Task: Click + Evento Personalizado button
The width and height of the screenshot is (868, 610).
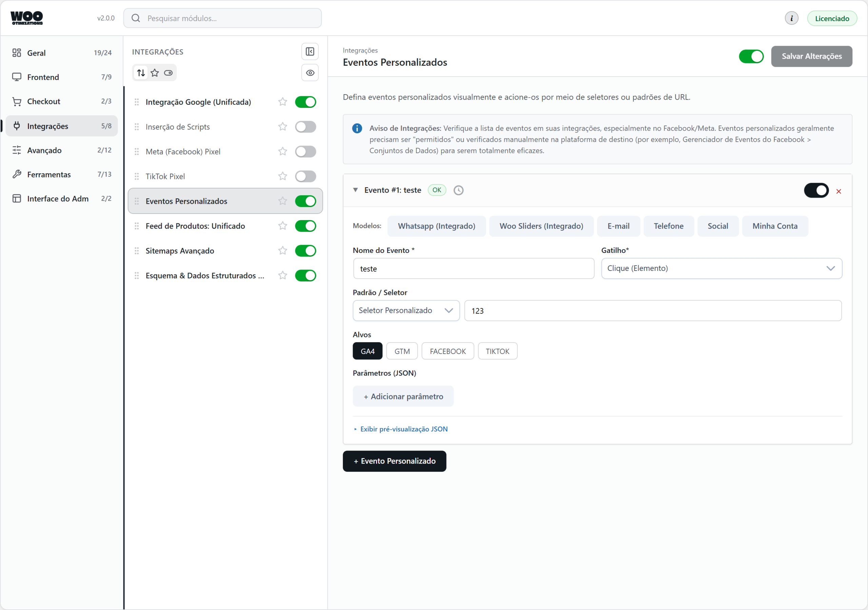Action: (x=394, y=461)
